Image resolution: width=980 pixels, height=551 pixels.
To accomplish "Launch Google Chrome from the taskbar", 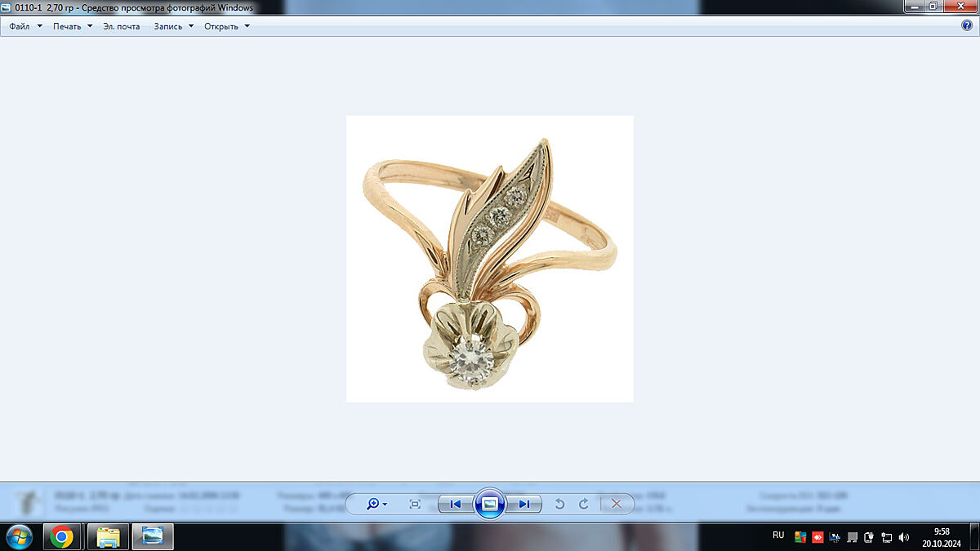I will click(62, 536).
